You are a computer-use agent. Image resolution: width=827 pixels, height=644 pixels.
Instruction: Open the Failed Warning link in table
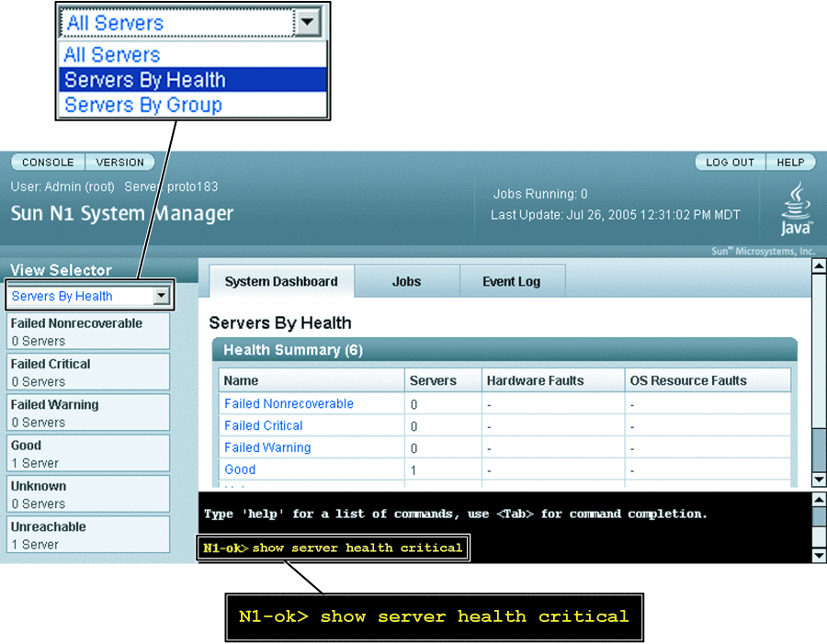click(x=267, y=447)
